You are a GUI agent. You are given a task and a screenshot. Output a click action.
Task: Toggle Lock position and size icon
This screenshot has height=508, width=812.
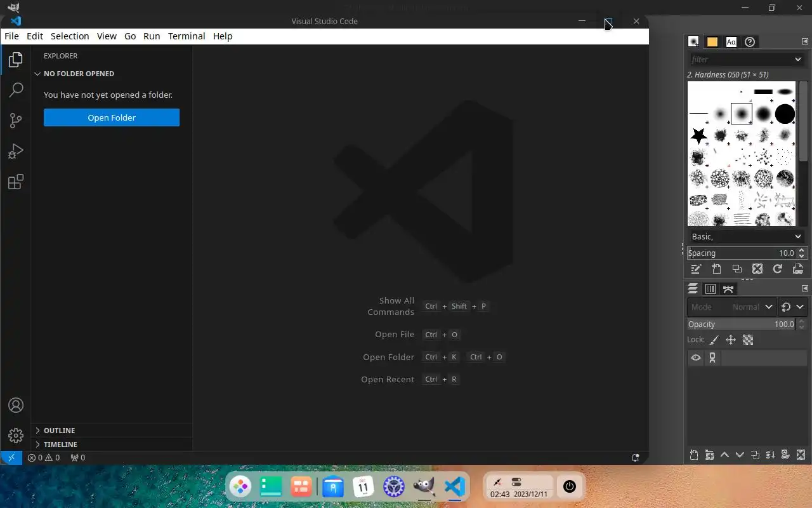[731, 340]
